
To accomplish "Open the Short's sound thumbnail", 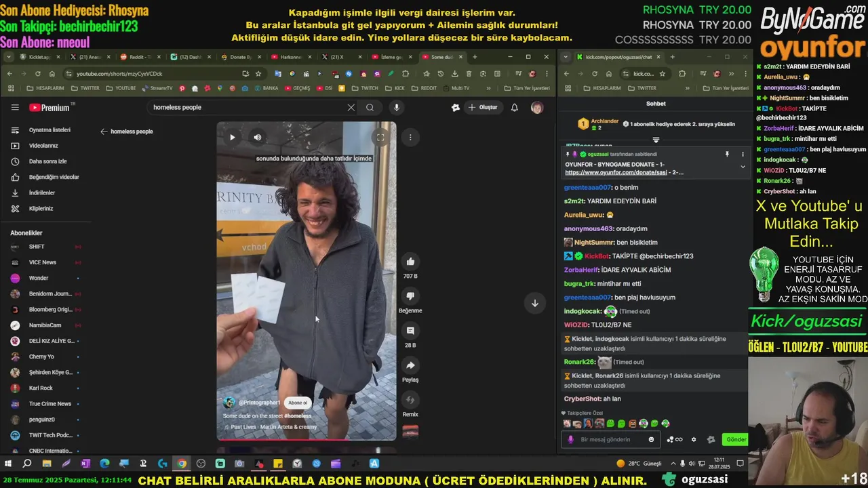I will click(410, 431).
